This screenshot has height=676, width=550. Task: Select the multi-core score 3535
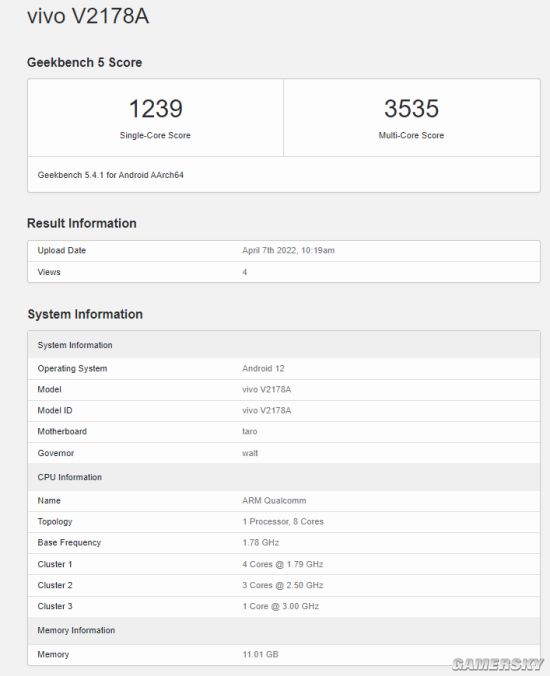[411, 108]
